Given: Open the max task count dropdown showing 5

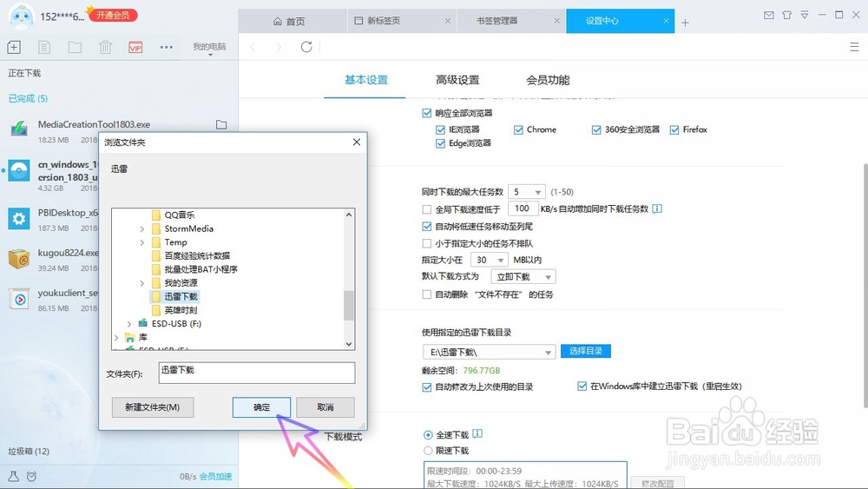Looking at the screenshot, I should 527,192.
